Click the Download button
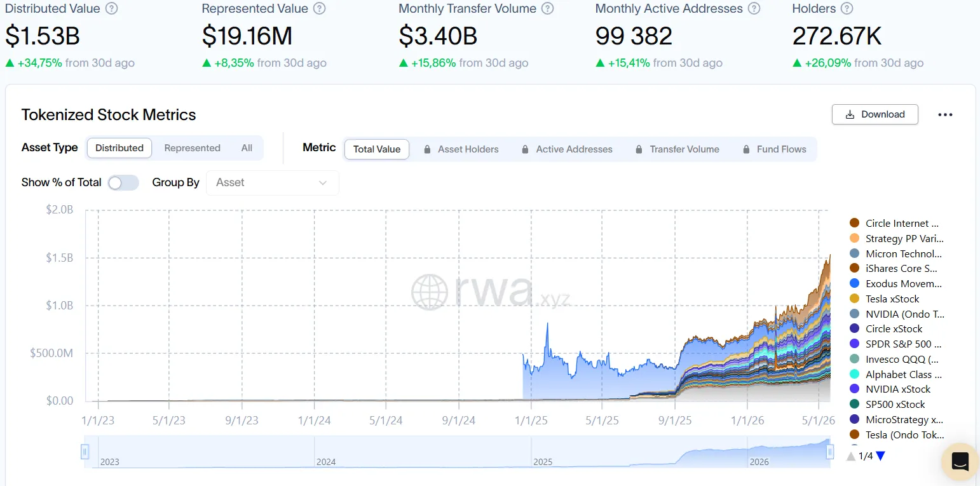The width and height of the screenshot is (980, 486). (x=875, y=114)
